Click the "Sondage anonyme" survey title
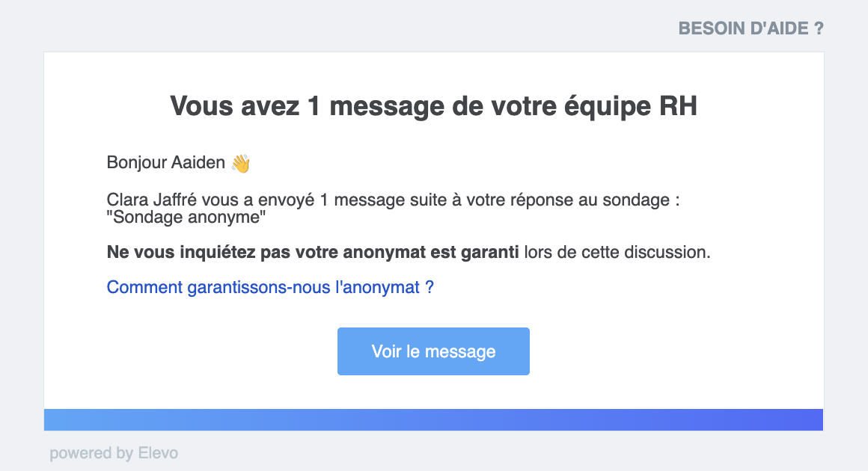Viewport: 868px width, 471px height. click(186, 218)
